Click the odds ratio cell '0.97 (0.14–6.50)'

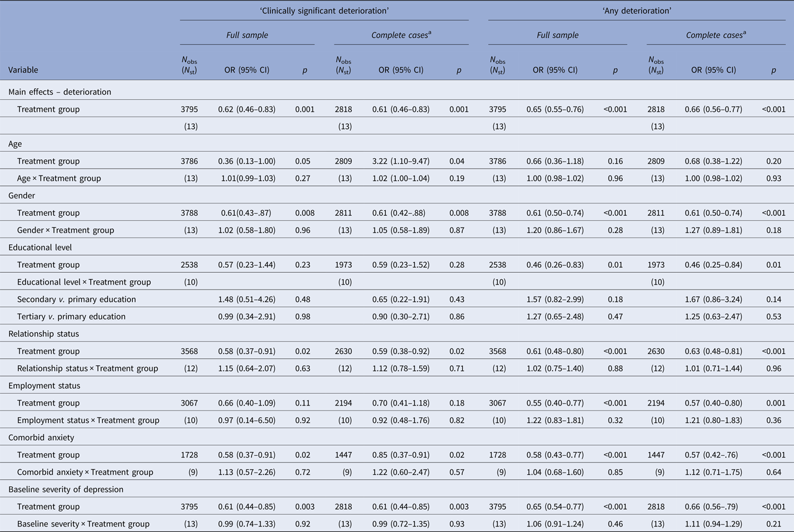247,420
